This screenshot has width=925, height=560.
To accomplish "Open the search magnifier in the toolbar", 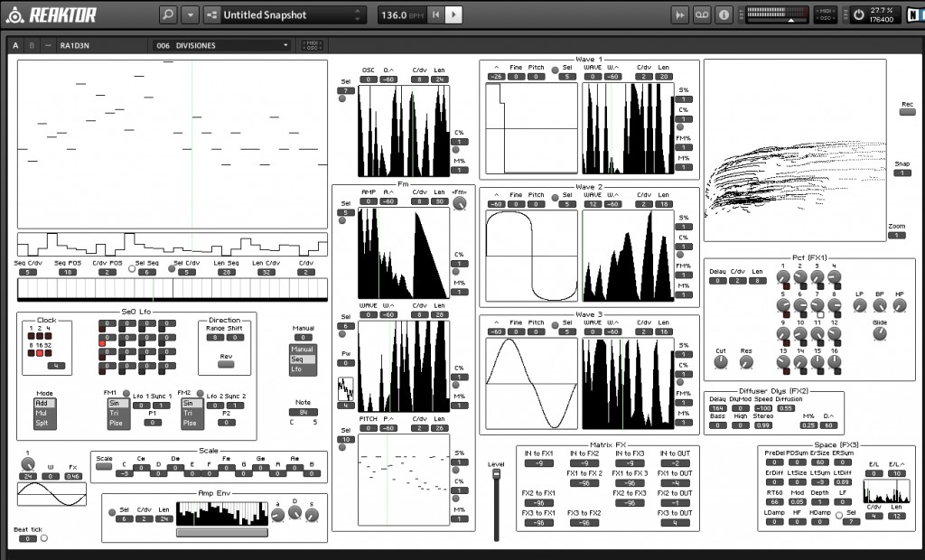I will coord(168,14).
